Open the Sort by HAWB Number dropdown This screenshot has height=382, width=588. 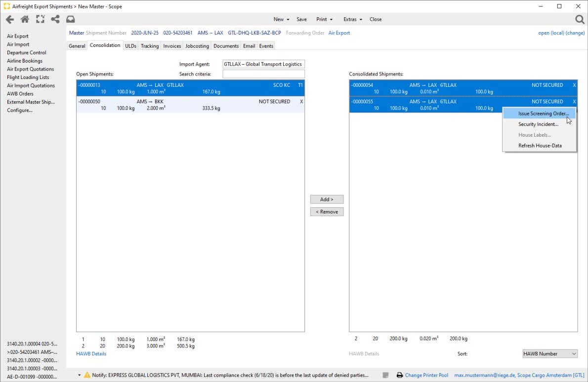click(550, 354)
